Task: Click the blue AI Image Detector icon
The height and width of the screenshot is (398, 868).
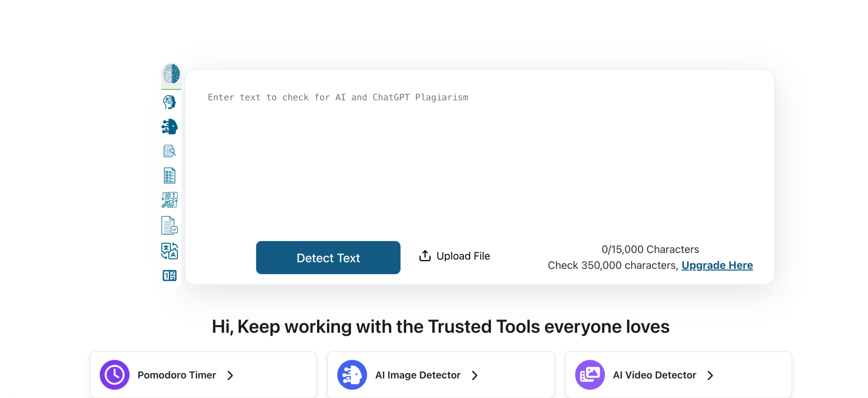Action: tap(352, 375)
